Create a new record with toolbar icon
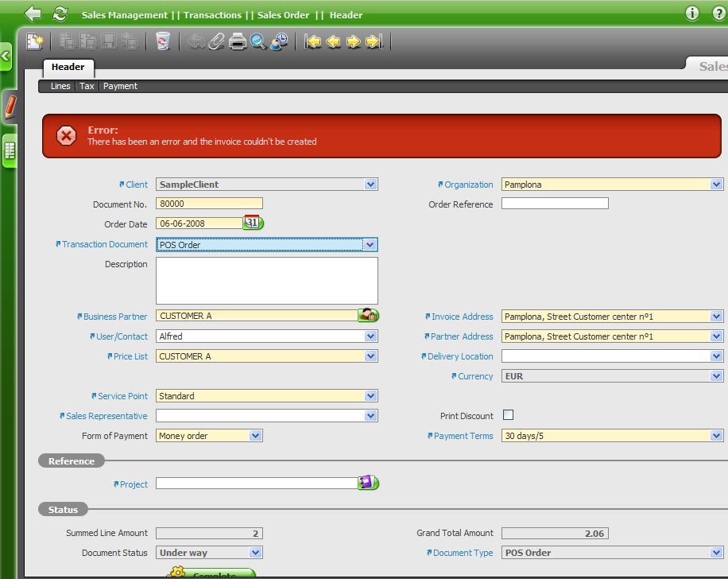Image resolution: width=728 pixels, height=579 pixels. point(35,41)
